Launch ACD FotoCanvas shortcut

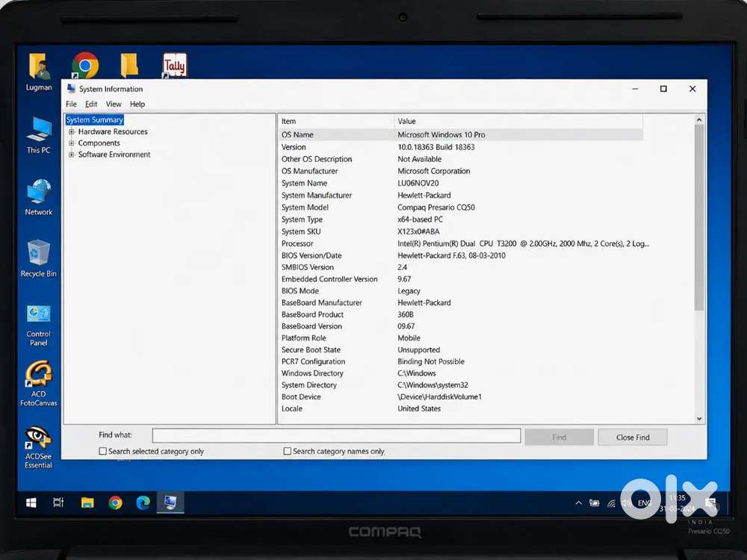39,384
